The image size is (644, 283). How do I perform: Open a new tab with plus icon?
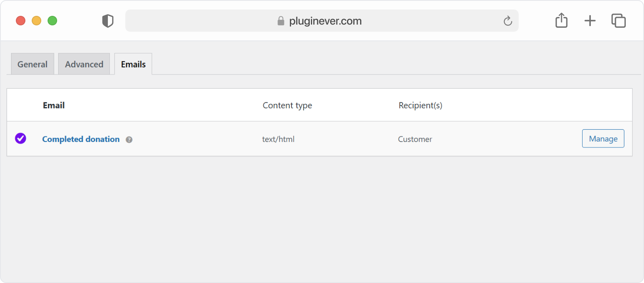(590, 21)
